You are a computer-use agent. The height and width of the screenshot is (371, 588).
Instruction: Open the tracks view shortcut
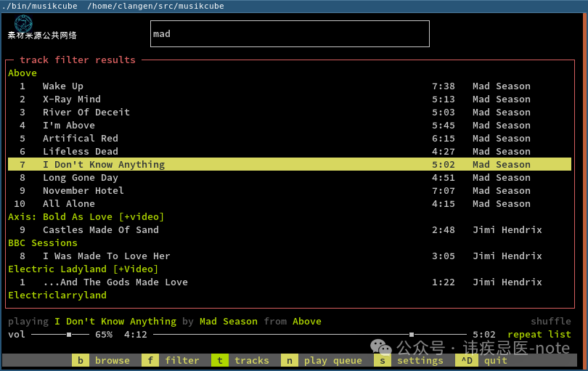pyautogui.click(x=240, y=361)
